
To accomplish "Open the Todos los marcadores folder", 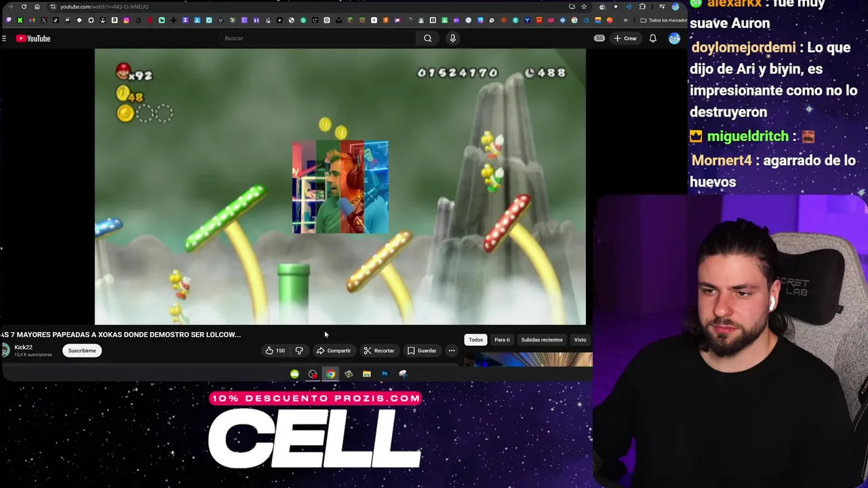I will click(665, 20).
